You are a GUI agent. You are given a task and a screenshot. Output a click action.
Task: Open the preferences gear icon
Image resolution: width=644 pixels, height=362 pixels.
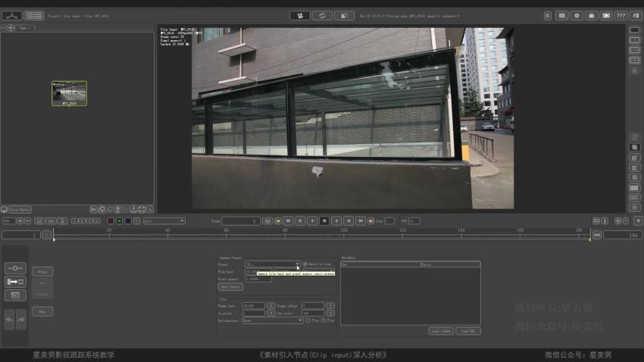577,16
